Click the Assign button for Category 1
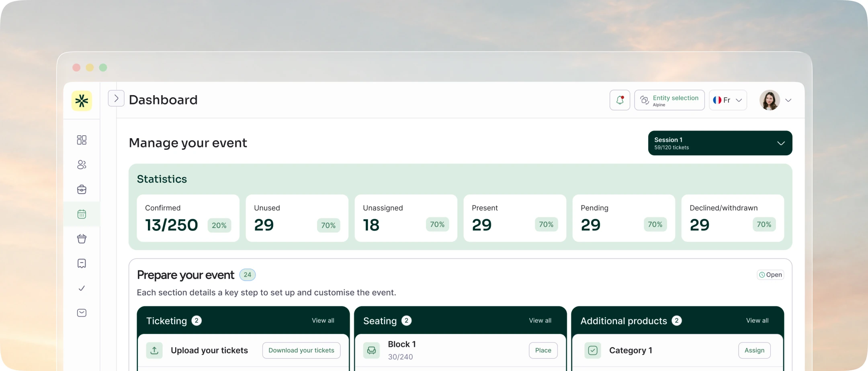Image resolution: width=868 pixels, height=371 pixels. click(754, 350)
